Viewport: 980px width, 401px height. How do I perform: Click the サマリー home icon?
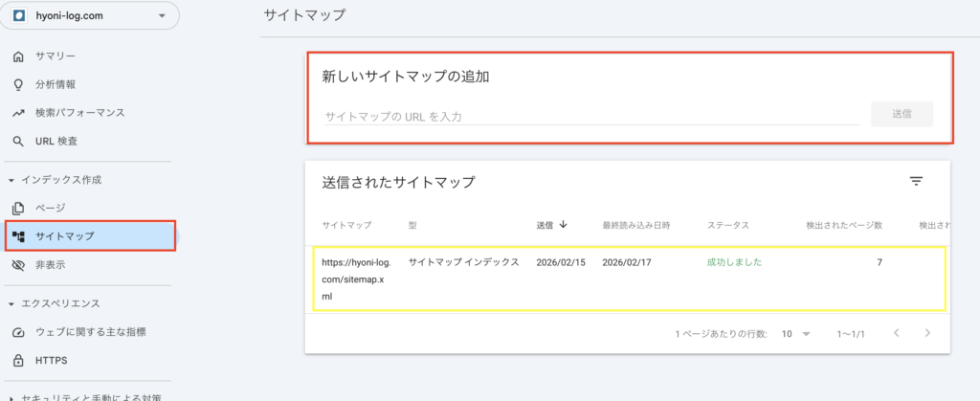tap(18, 56)
